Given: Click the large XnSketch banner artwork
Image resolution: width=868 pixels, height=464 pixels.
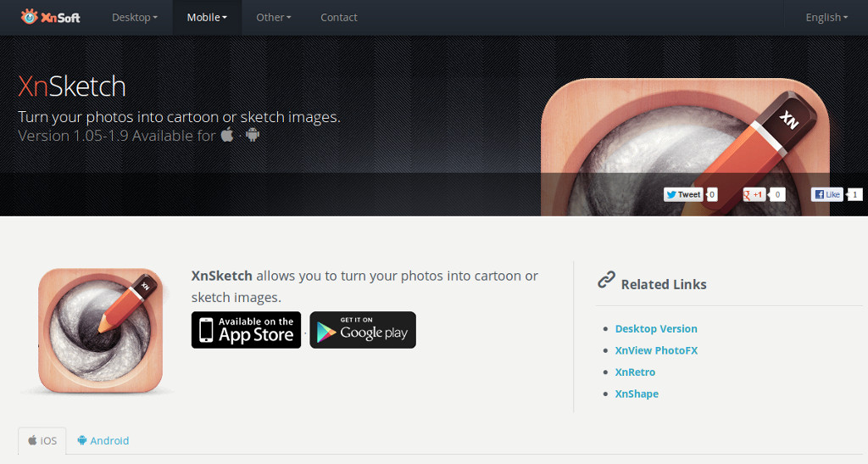Looking at the screenshot, I should [685, 148].
